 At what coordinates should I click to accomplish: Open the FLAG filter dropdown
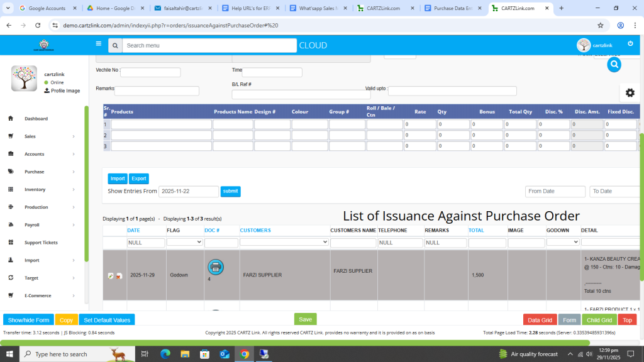click(x=184, y=242)
